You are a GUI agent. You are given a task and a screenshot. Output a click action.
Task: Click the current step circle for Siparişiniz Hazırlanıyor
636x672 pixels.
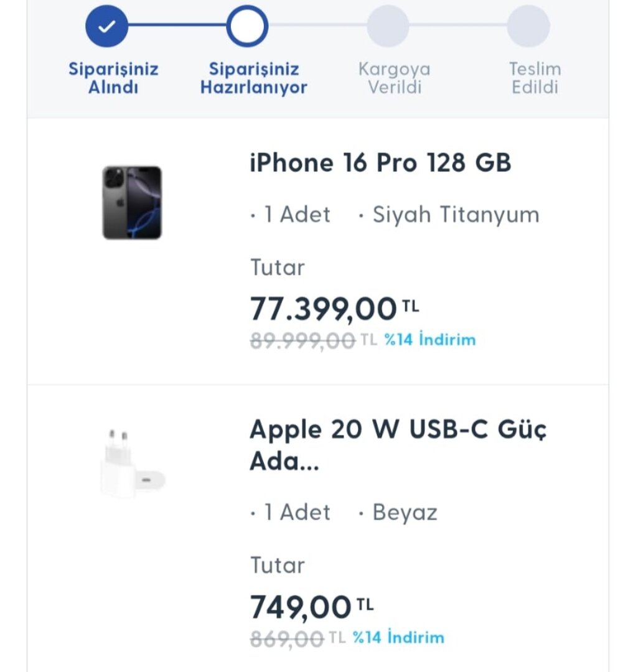[x=247, y=26]
